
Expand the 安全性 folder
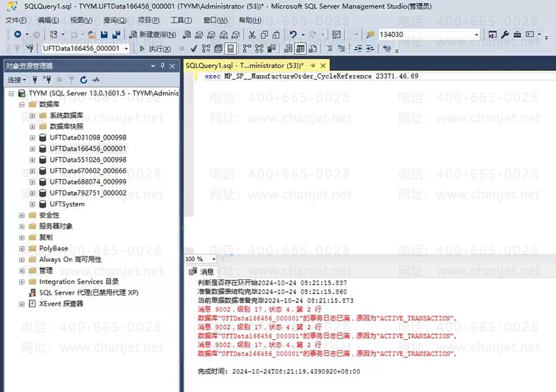click(22, 215)
